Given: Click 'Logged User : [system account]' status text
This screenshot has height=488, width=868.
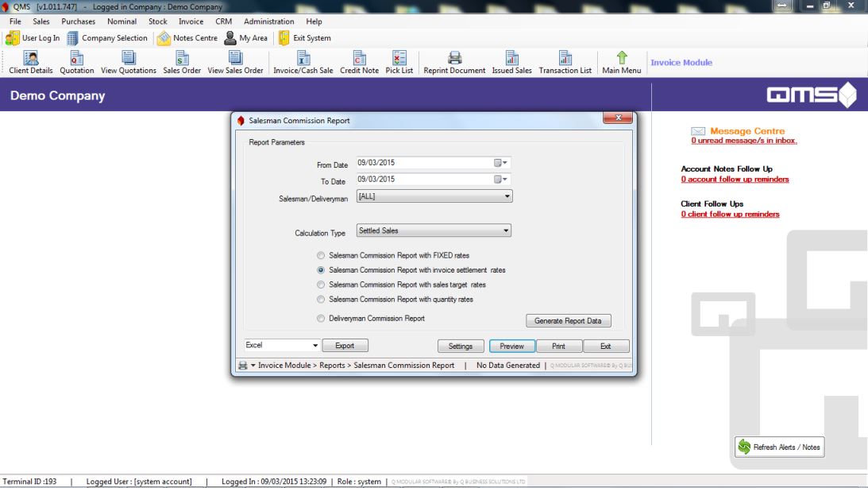Looking at the screenshot, I should click(x=139, y=482).
